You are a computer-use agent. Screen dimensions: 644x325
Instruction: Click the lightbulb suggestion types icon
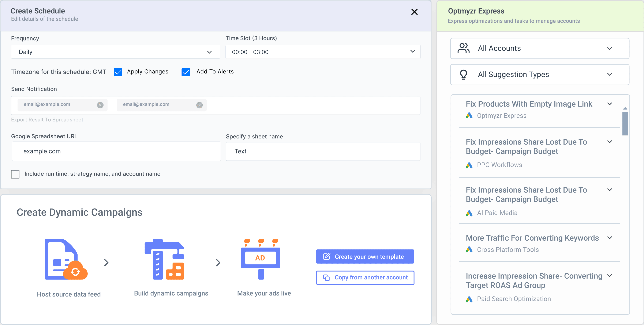point(464,74)
